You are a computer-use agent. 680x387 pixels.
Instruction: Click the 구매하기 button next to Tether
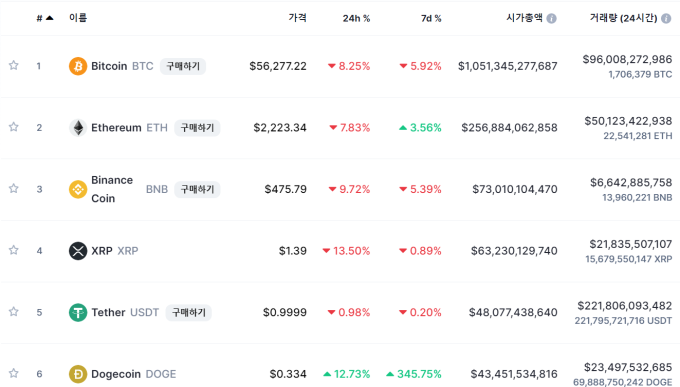(x=189, y=313)
